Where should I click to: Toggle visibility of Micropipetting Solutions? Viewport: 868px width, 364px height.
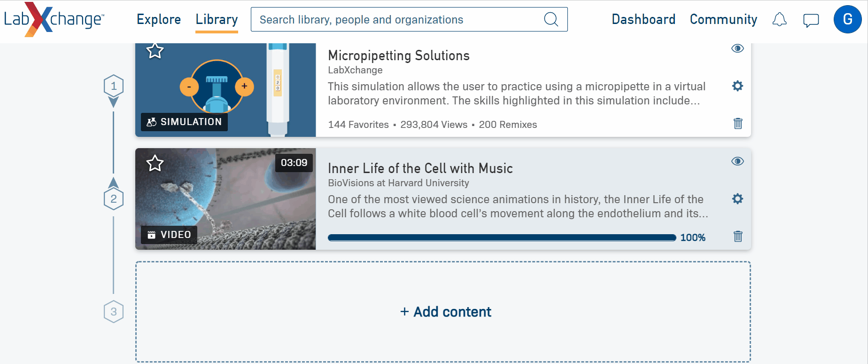(737, 48)
